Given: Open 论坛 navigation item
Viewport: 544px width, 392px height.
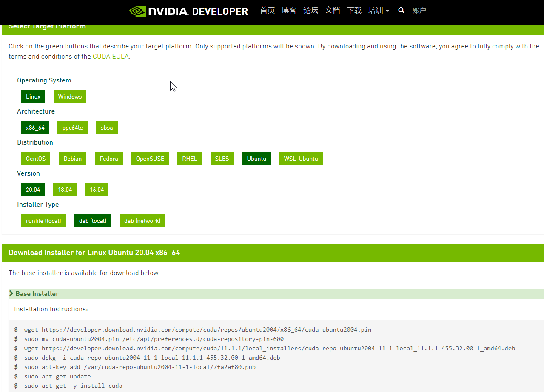Looking at the screenshot, I should pyautogui.click(x=311, y=11).
